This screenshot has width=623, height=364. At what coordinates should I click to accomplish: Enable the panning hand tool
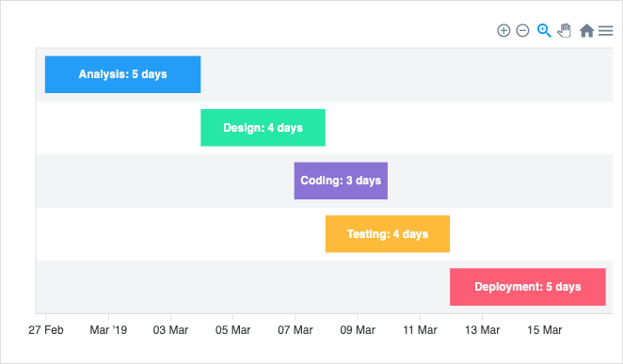coord(565,30)
